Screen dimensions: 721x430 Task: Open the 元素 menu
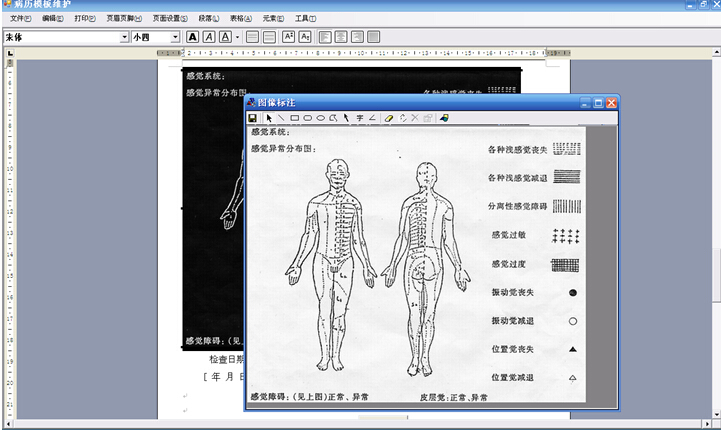(273, 18)
